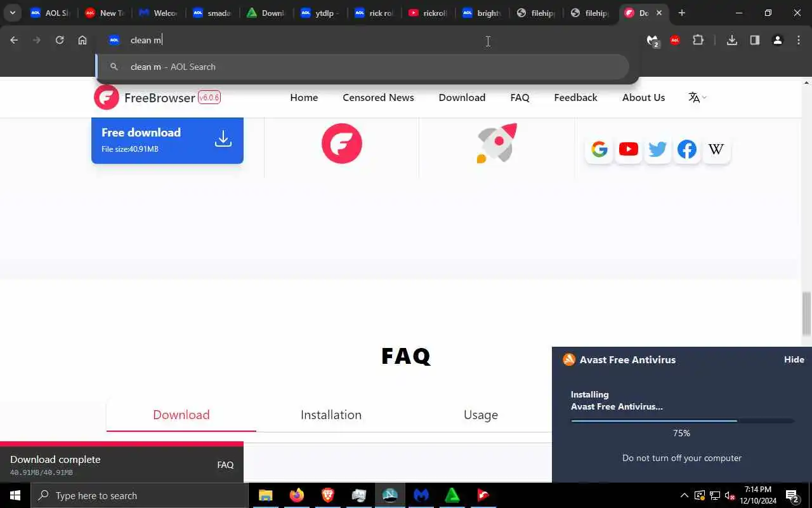Hide the Avast Free Antivirus popup
The height and width of the screenshot is (508, 812).
[794, 359]
